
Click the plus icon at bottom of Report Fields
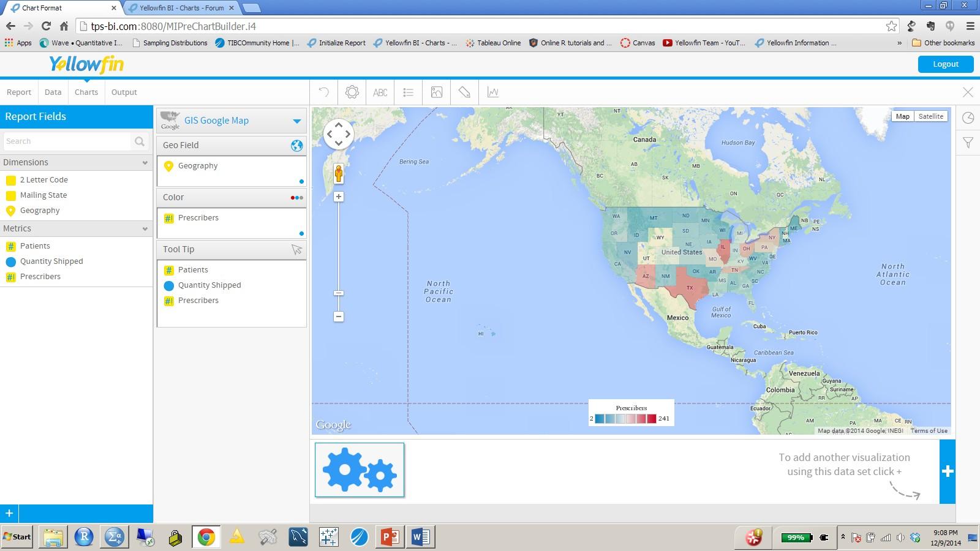pos(9,513)
